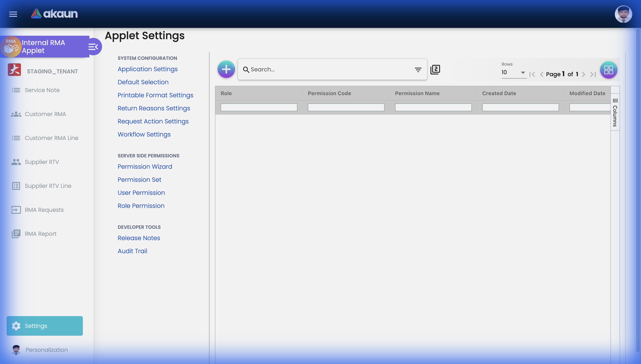Open the Workflow Settings link

(x=144, y=134)
